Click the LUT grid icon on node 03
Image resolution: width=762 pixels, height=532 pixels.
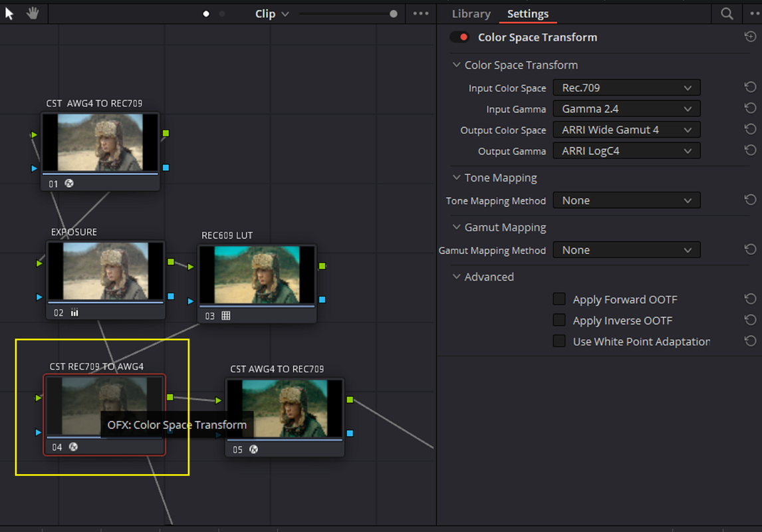click(226, 316)
